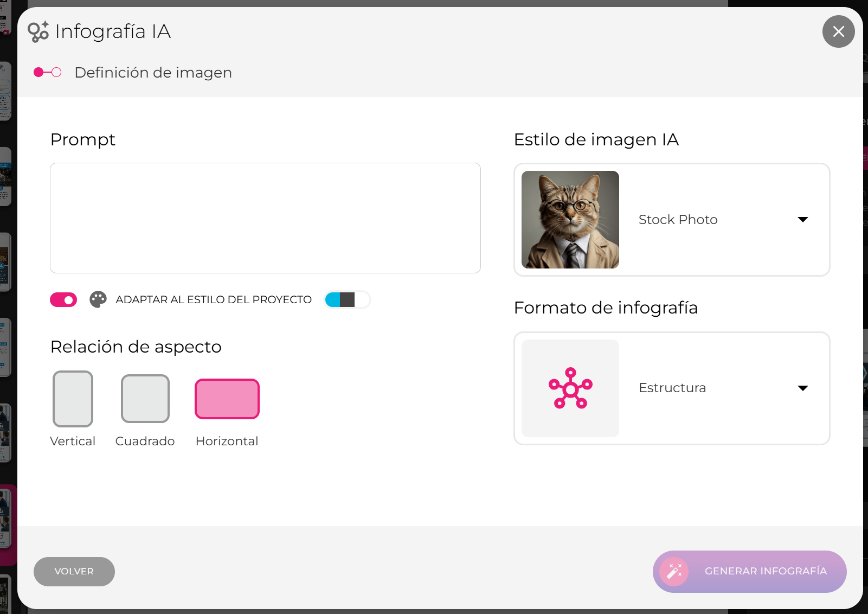Click the cat Stock Photo thumbnail

[x=570, y=220]
